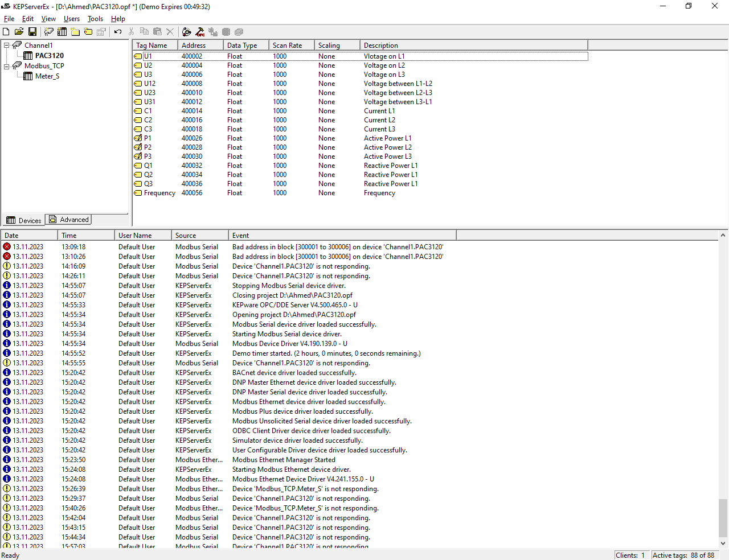
Task: Click the Properties toolbar icon
Action: point(101,32)
